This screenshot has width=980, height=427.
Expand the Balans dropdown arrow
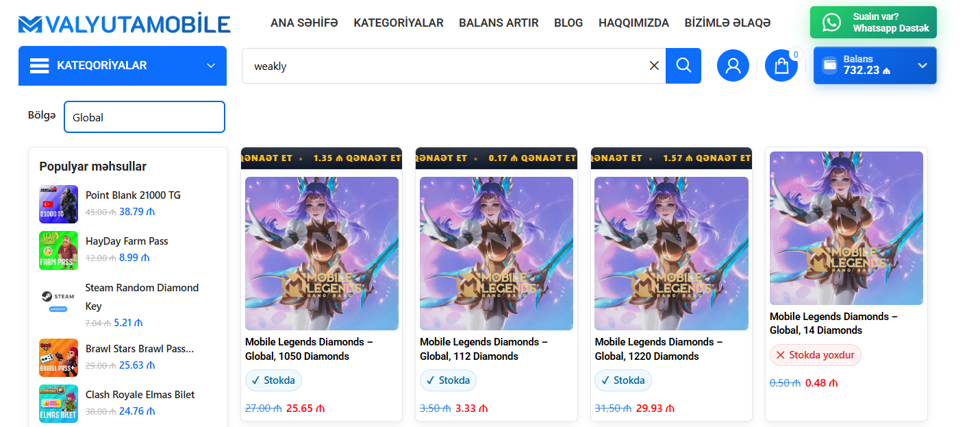[922, 65]
